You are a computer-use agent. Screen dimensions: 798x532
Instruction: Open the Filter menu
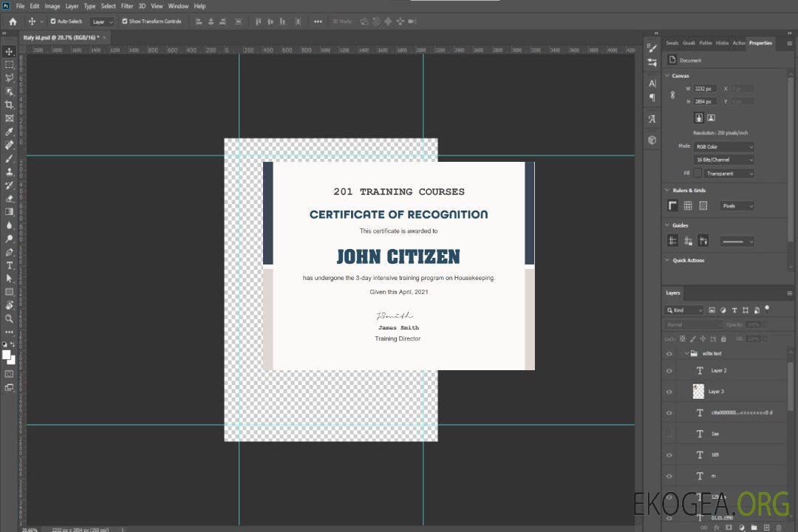click(127, 6)
